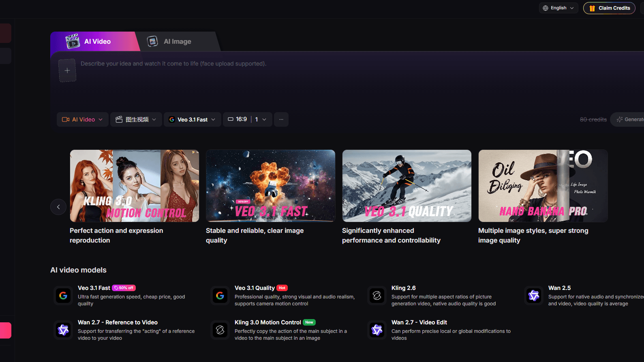Viewport: 644px width, 362px height.
Task: Open the Veo 3.1 Quality skier banner
Action: pyautogui.click(x=407, y=186)
